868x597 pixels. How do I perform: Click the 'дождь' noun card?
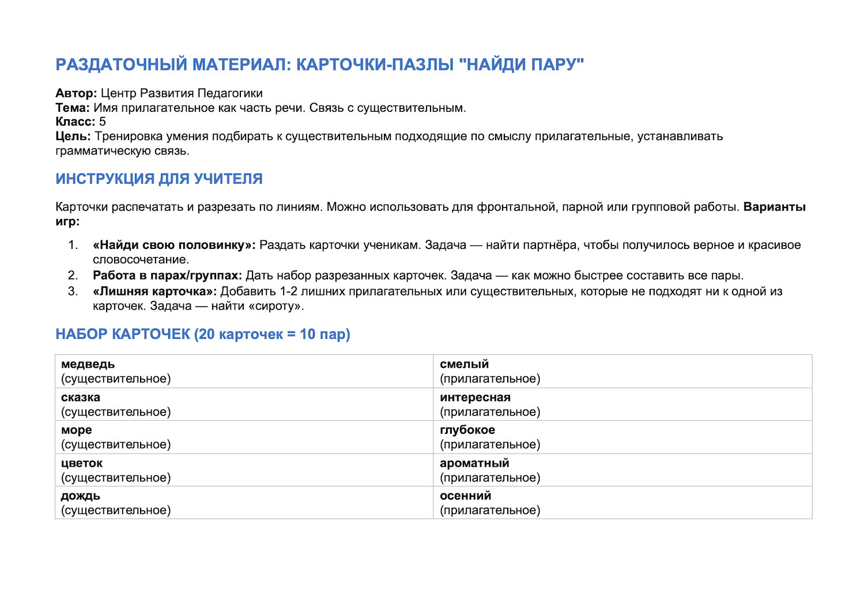244,502
